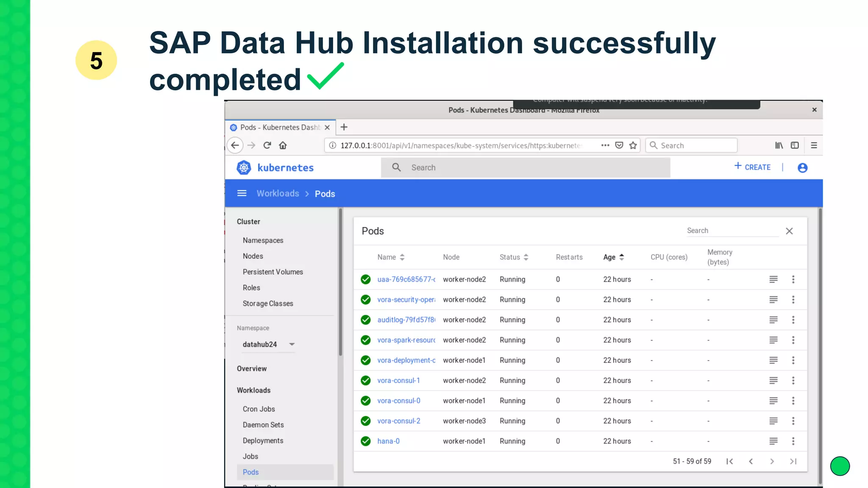This screenshot has height=488, width=868.
Task: Open logs for hana-0 pod
Action: pyautogui.click(x=773, y=441)
